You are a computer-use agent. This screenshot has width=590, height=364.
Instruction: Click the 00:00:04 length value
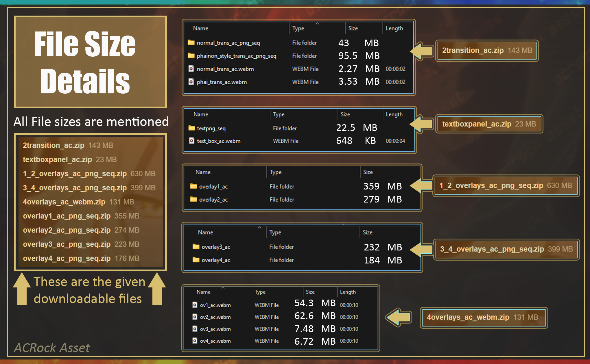pos(395,141)
